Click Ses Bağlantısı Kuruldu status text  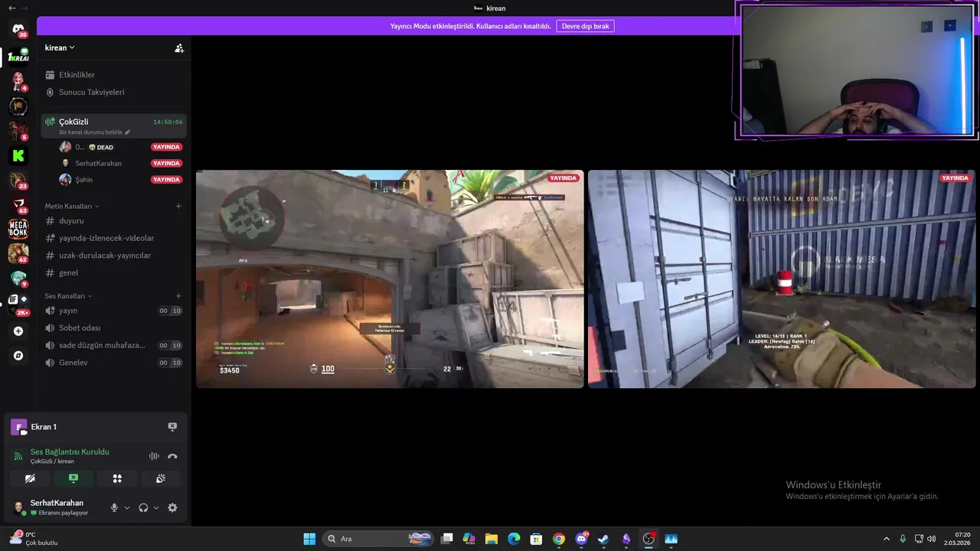click(70, 452)
